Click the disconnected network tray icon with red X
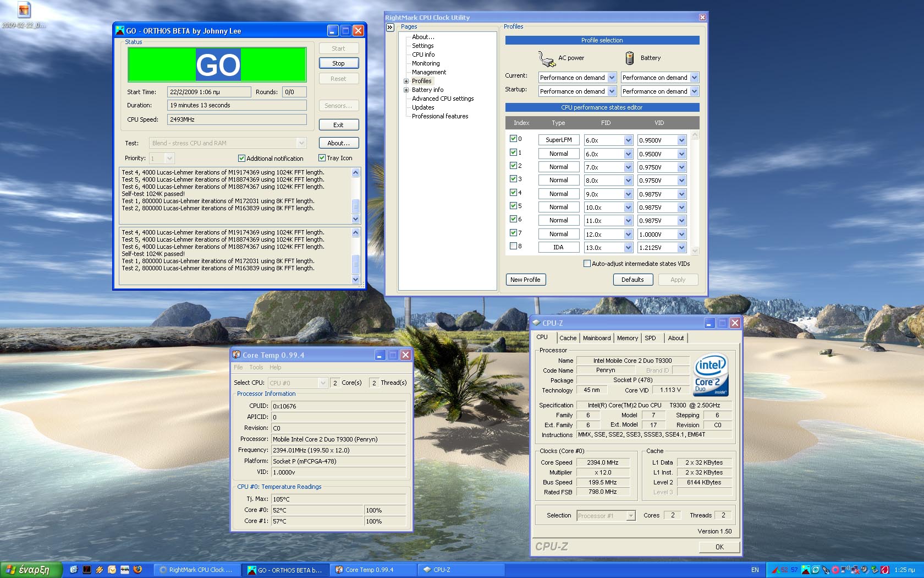 [x=855, y=570]
